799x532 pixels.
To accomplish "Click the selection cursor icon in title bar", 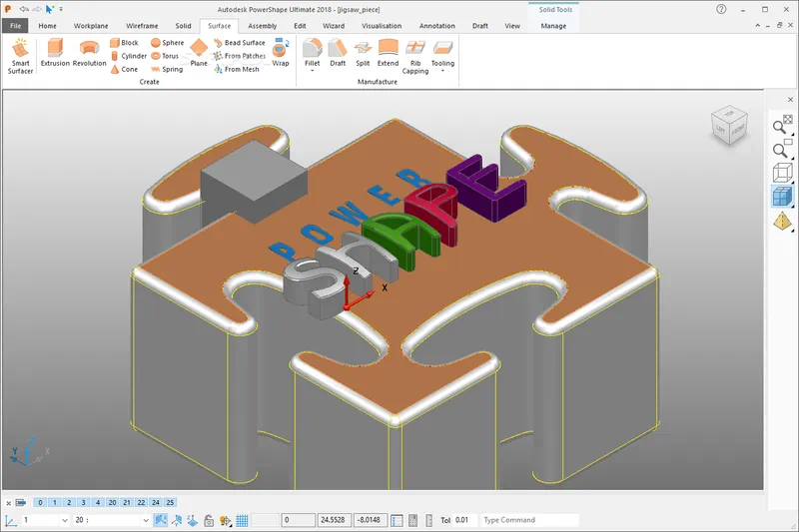I will (49, 9).
